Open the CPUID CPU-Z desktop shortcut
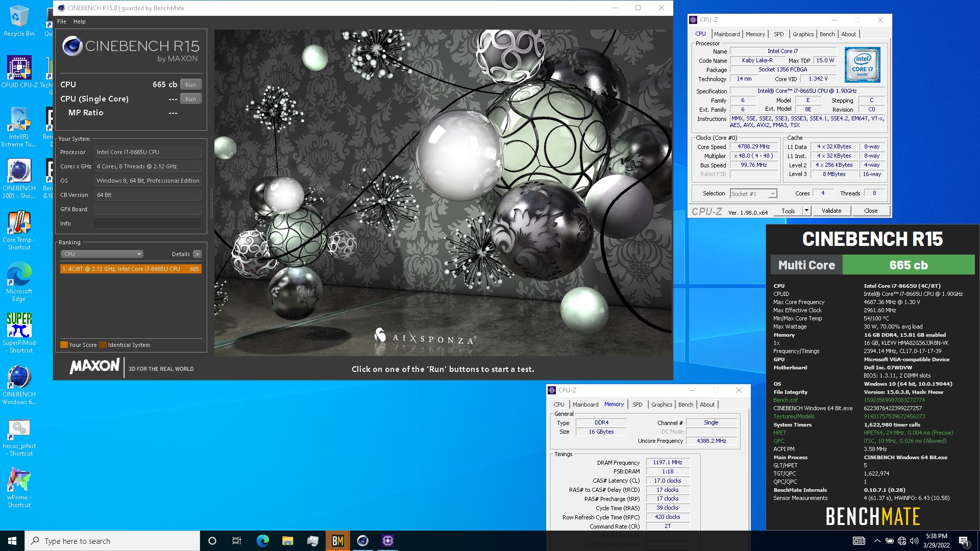Screen dimensions: 980x551 tap(19, 71)
